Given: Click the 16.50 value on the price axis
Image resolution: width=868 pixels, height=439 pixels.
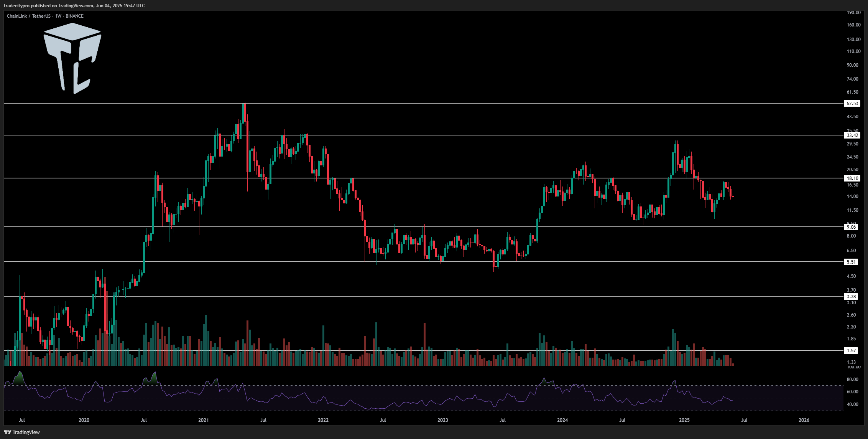Looking at the screenshot, I should pos(853,185).
